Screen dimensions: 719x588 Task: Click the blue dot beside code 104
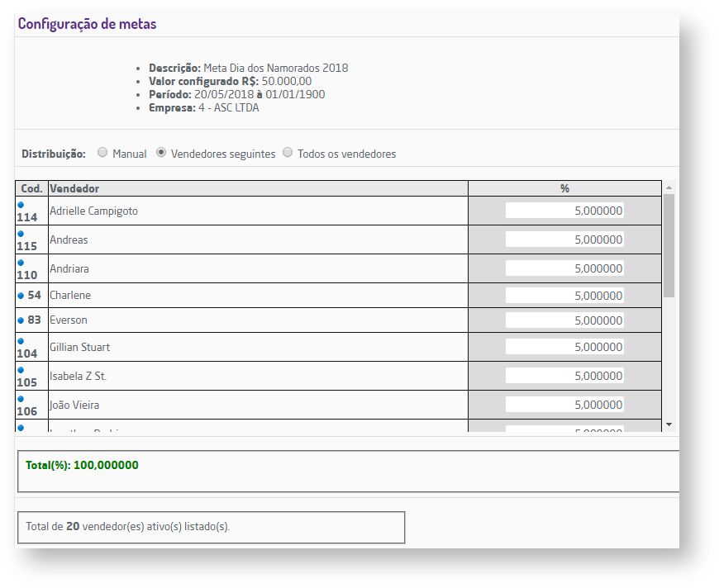[21, 341]
